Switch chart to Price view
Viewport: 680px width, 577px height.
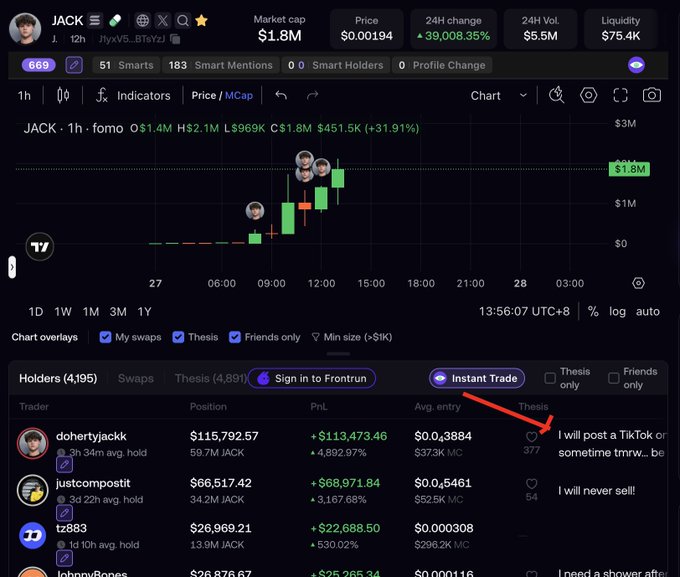coord(204,95)
